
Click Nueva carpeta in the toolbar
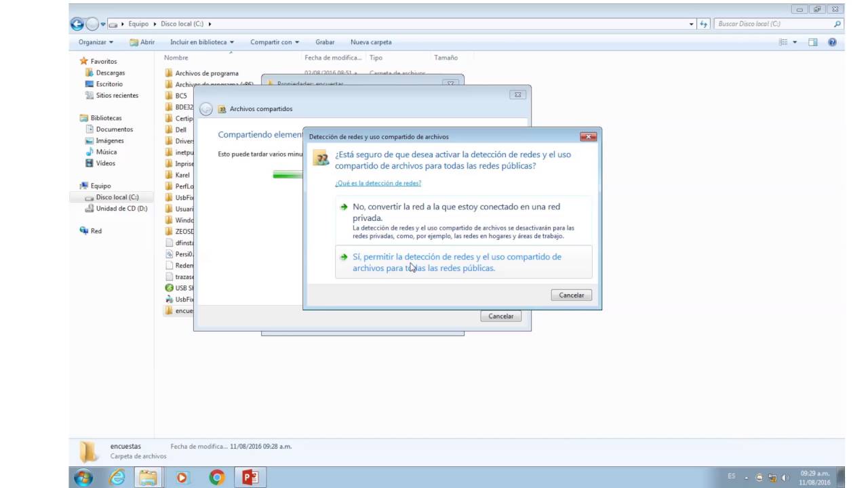[x=371, y=42]
